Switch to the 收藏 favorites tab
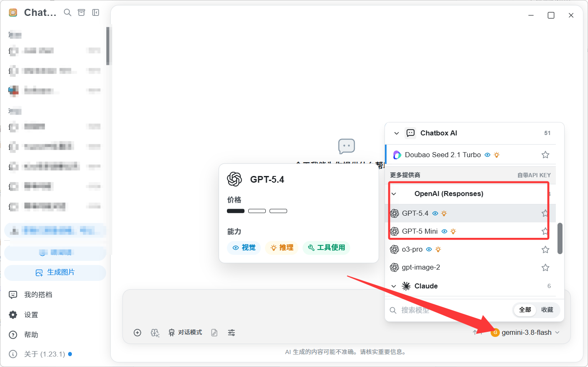The width and height of the screenshot is (588, 367). [x=547, y=310]
